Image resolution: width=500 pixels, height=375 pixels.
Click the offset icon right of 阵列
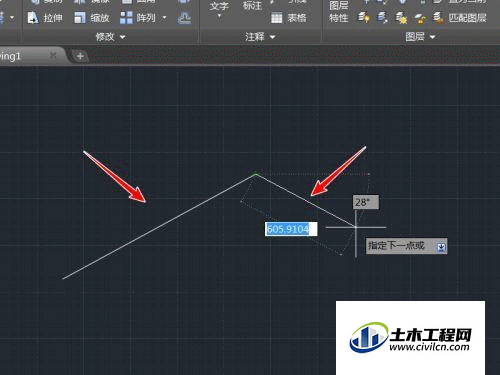click(x=184, y=17)
